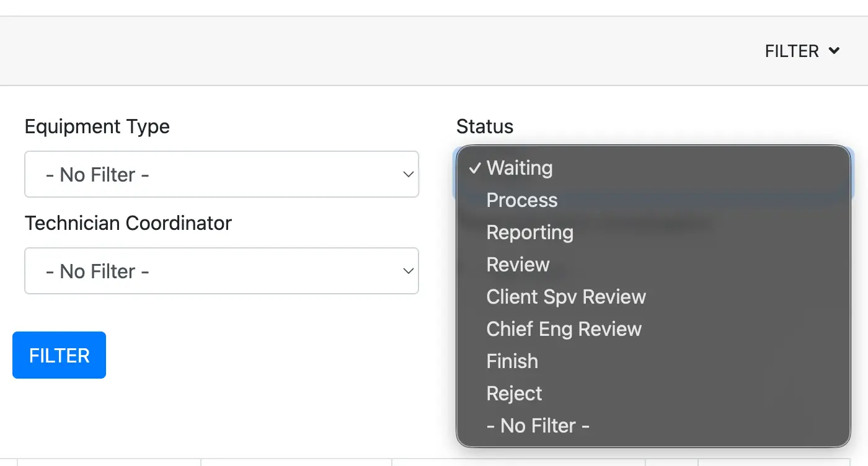
Task: Select the Review status option
Action: (518, 265)
